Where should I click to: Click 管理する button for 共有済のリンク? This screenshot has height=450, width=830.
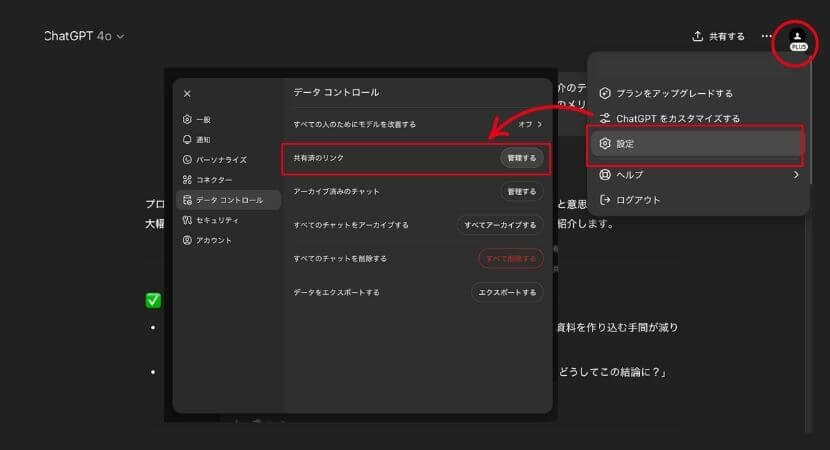click(521, 158)
